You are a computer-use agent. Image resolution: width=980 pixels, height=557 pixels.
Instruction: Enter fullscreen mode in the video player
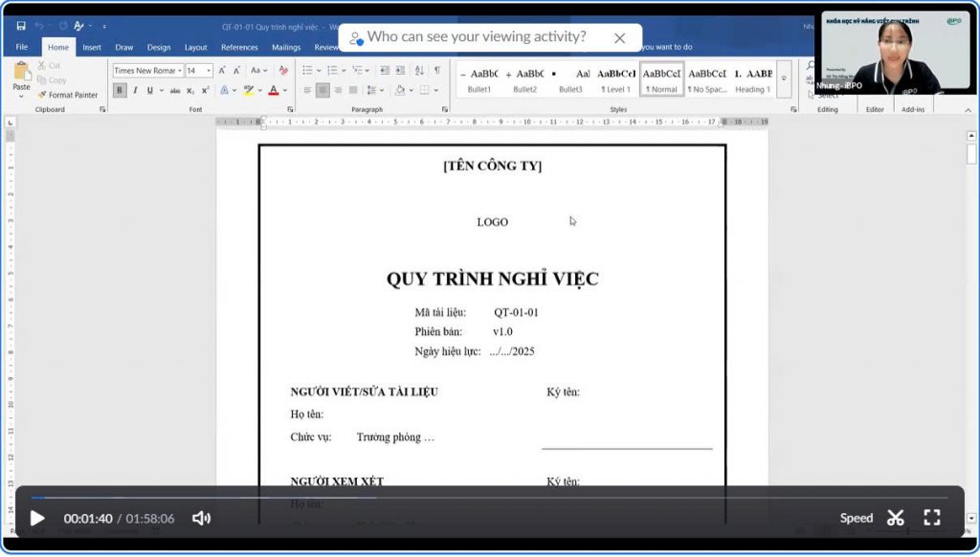931,518
